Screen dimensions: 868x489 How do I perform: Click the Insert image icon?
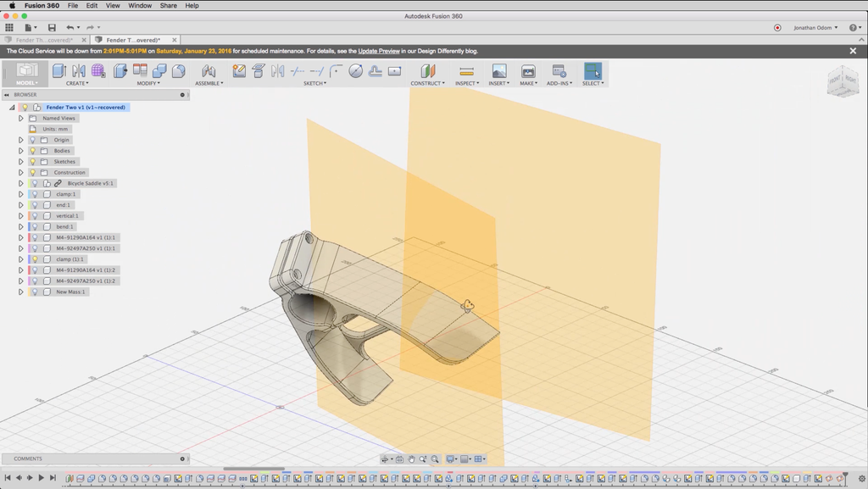tap(499, 71)
